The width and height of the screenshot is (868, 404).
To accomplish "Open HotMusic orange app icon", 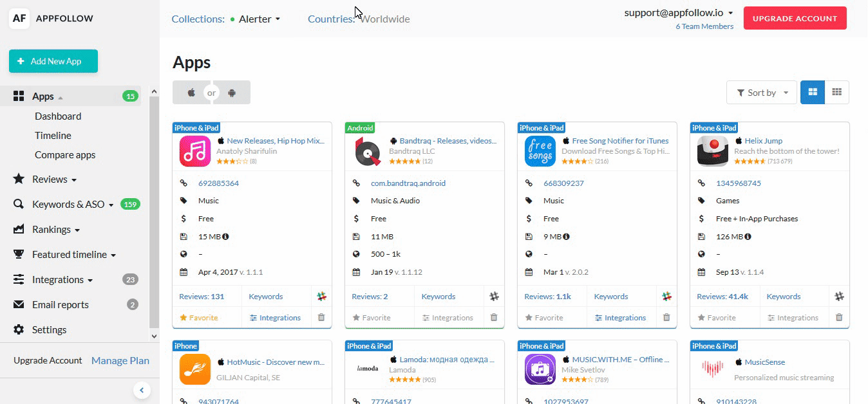I will click(x=195, y=369).
